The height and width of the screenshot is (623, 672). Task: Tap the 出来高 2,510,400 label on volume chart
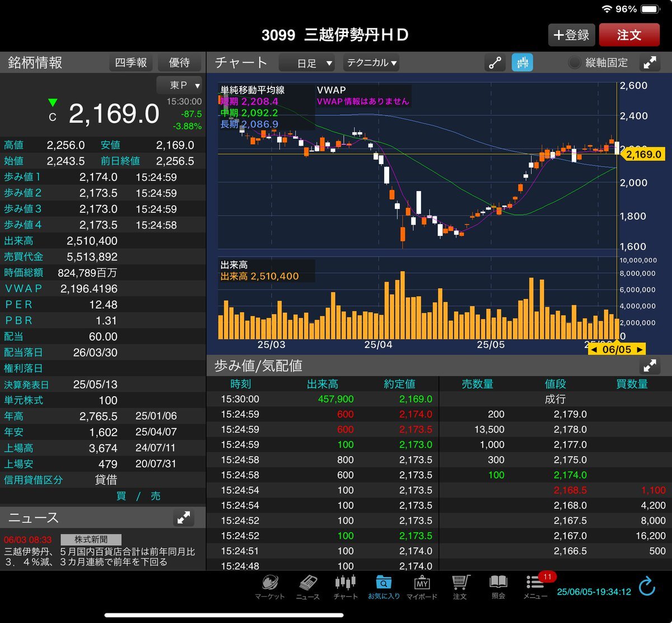259,276
